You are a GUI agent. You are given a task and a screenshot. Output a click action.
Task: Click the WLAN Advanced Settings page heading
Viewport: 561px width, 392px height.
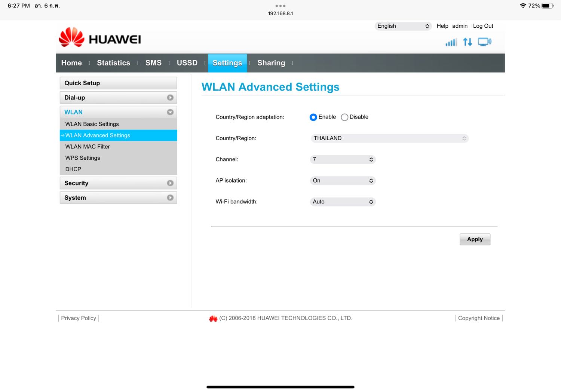pos(270,87)
